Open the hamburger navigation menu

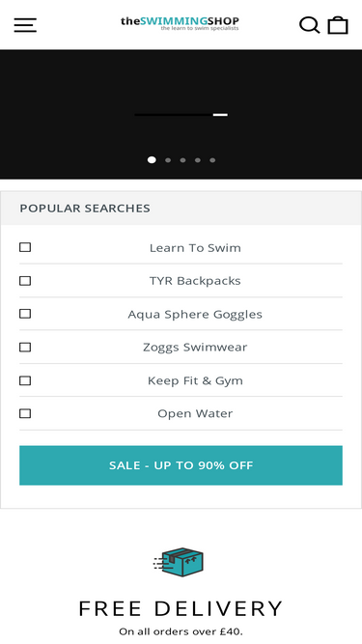click(x=25, y=25)
